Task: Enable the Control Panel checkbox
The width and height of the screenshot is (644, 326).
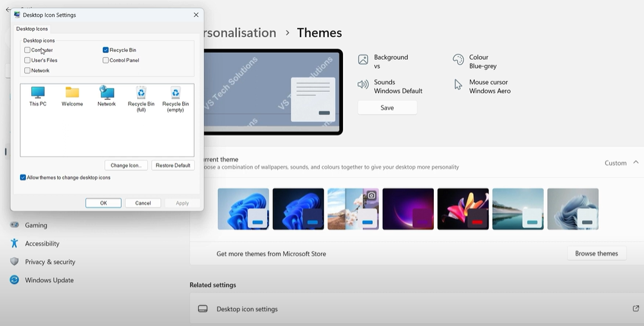Action: 105,60
